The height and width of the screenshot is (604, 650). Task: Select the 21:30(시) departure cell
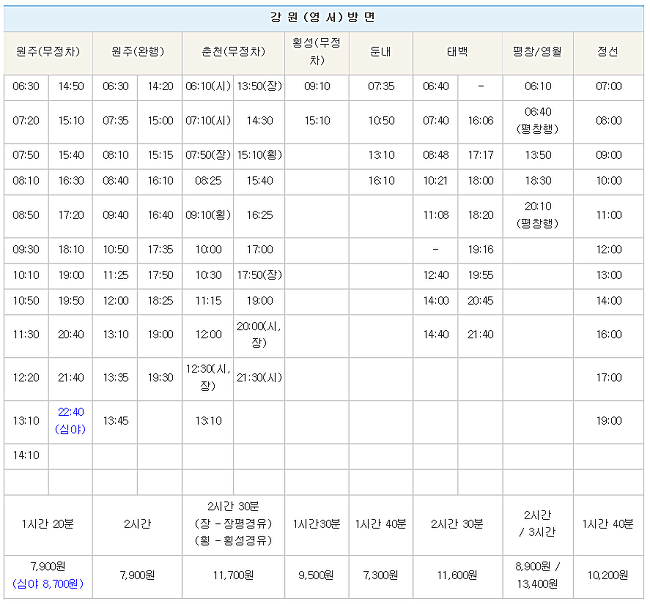point(259,378)
